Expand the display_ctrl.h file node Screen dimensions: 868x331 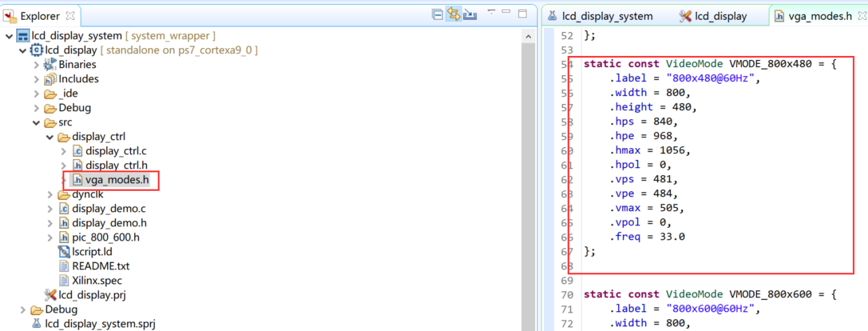point(63,166)
